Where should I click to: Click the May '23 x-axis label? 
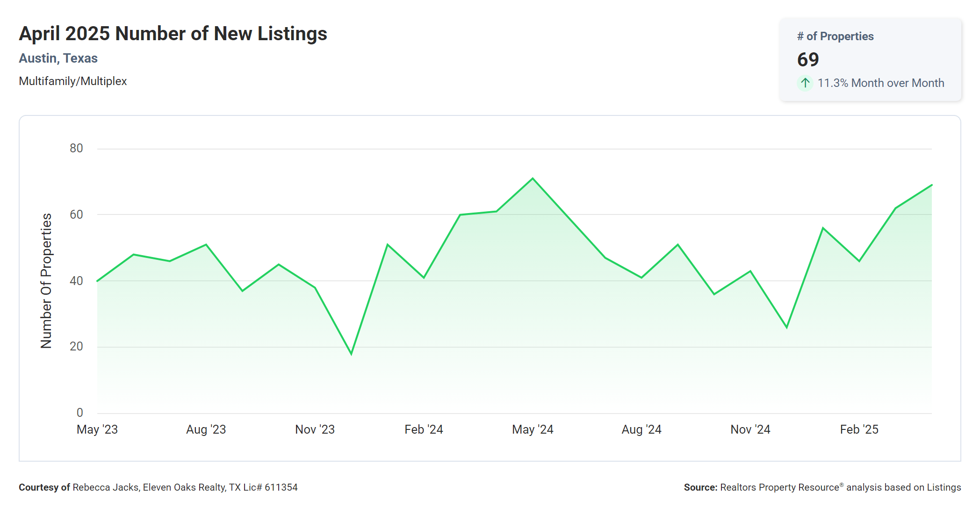(97, 429)
